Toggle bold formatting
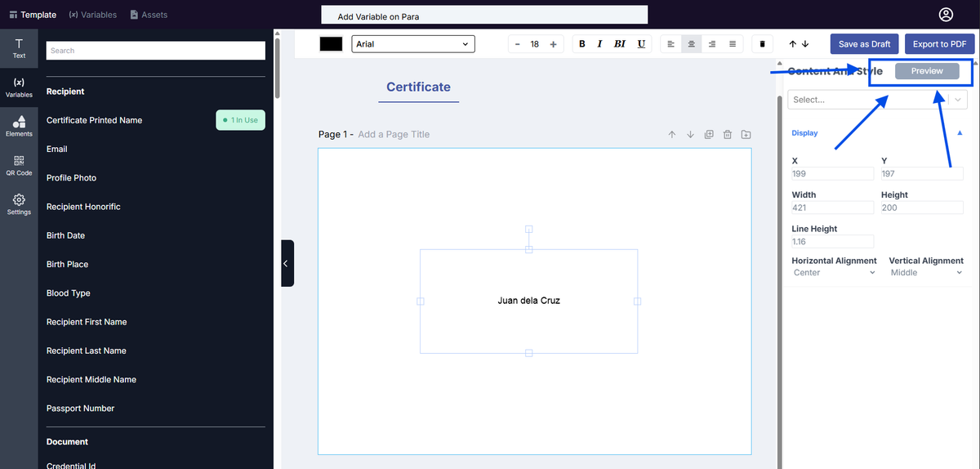 tap(582, 44)
